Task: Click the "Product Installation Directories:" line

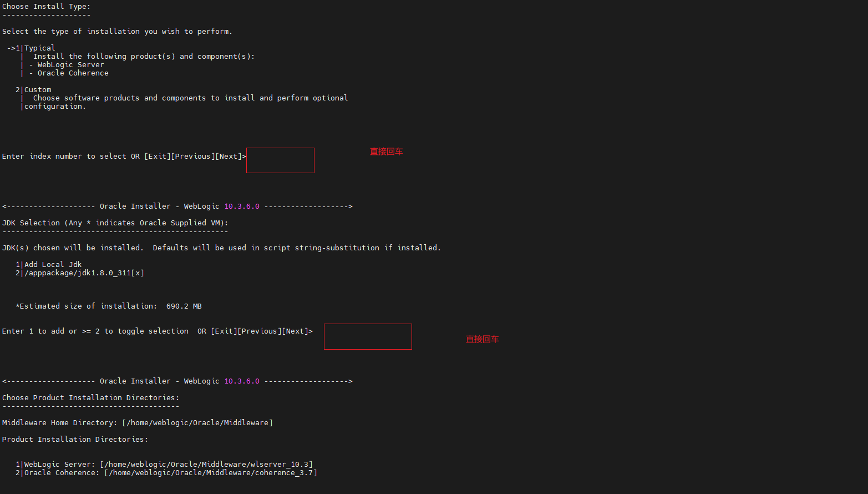Action: coord(75,440)
